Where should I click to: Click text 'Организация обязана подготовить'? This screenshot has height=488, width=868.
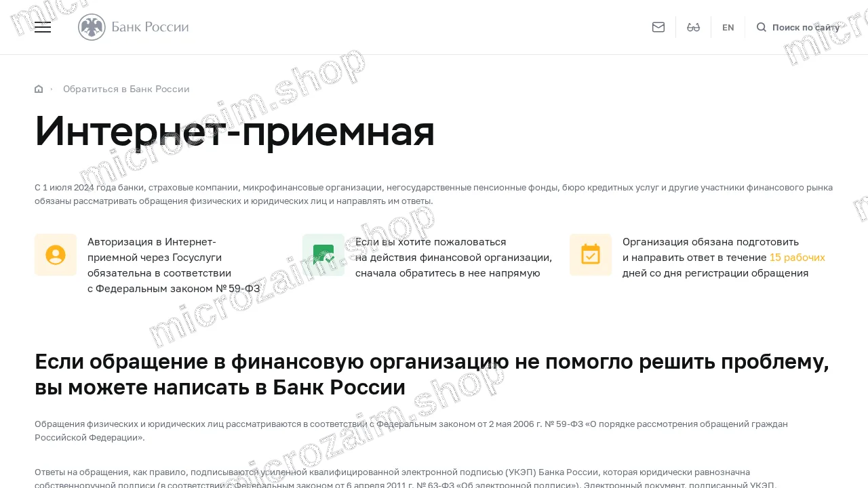pos(711,242)
